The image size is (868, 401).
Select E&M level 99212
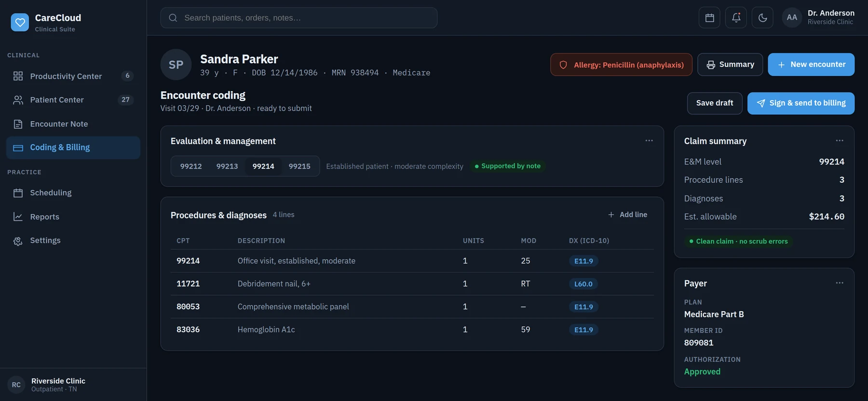tap(191, 166)
